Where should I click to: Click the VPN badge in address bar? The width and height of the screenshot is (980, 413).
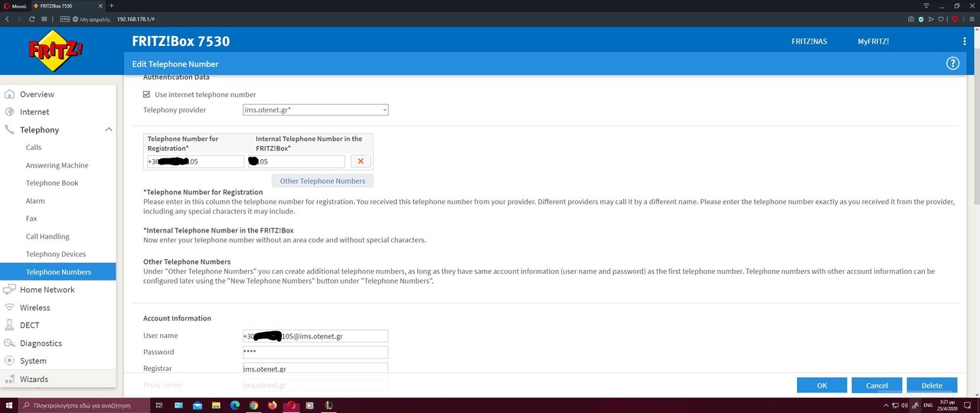pos(64,18)
